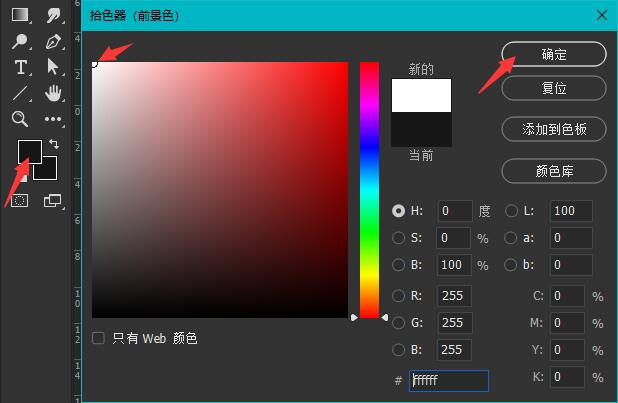
Task: Select the Lab b radio button
Action: tap(510, 265)
